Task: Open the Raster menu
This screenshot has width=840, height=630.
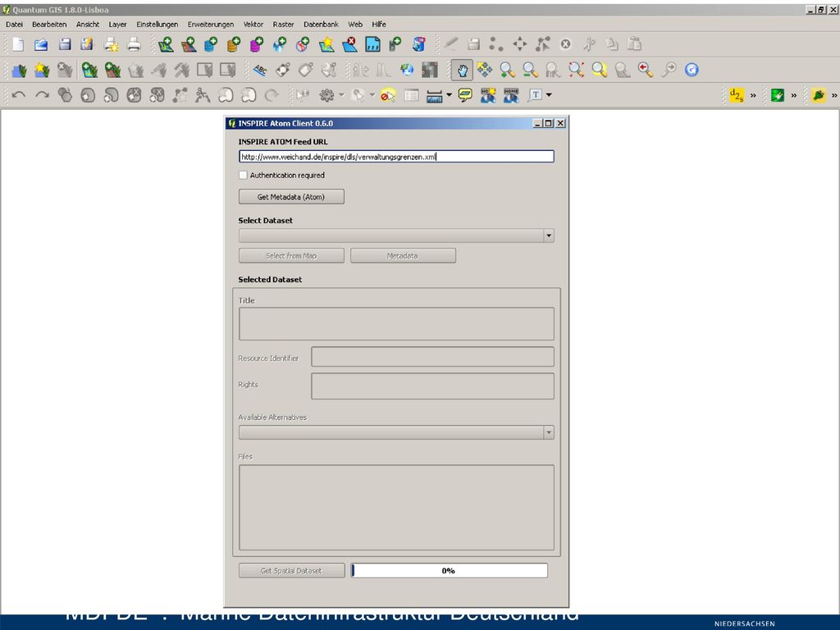Action: tap(283, 24)
